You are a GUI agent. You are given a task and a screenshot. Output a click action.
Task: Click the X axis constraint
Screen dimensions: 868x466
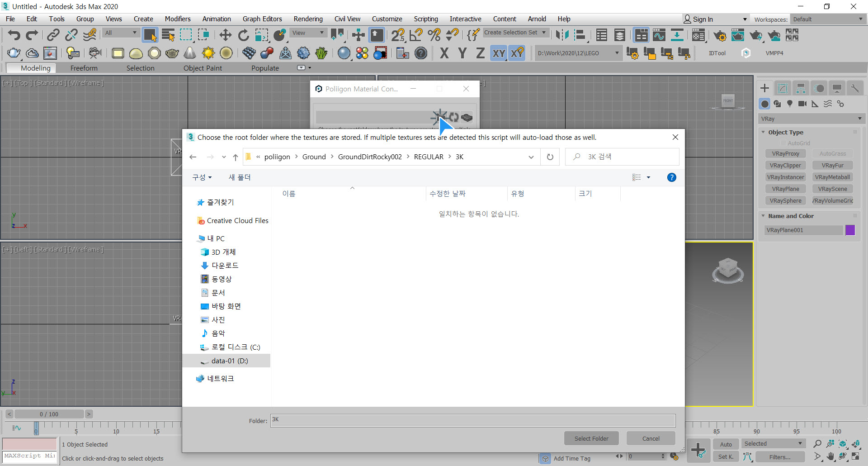(444, 53)
